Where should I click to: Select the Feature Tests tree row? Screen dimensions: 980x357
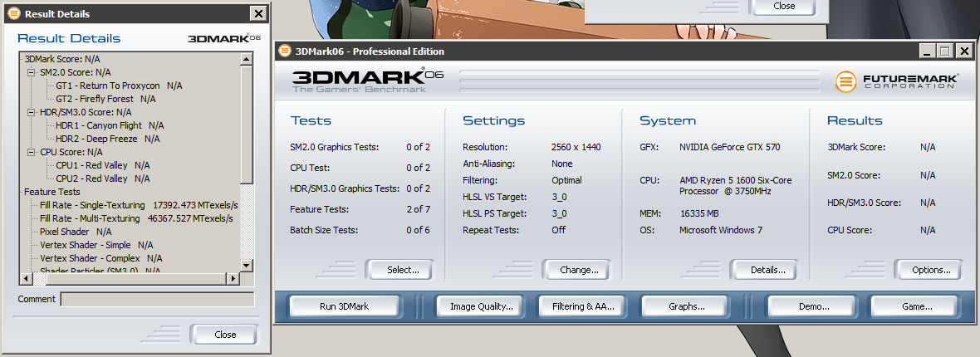51,192
